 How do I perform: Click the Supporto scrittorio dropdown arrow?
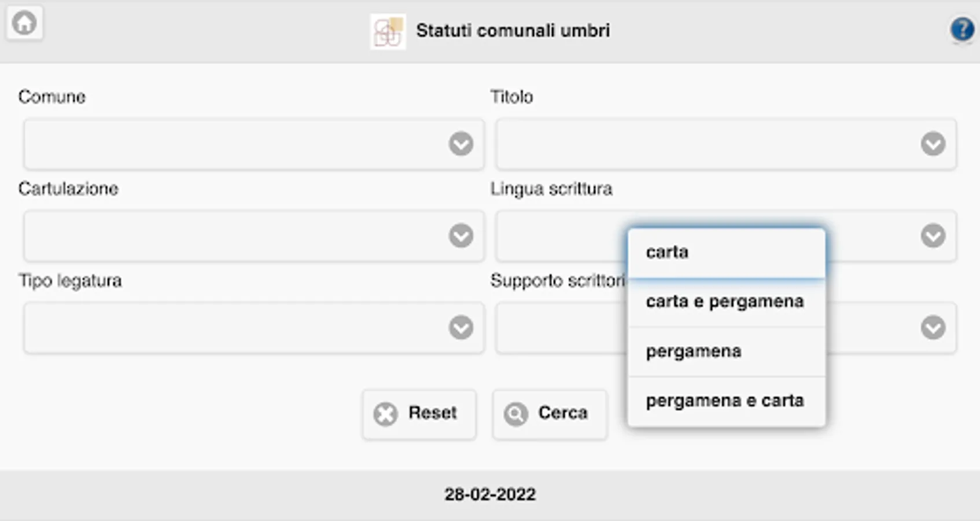(933, 328)
